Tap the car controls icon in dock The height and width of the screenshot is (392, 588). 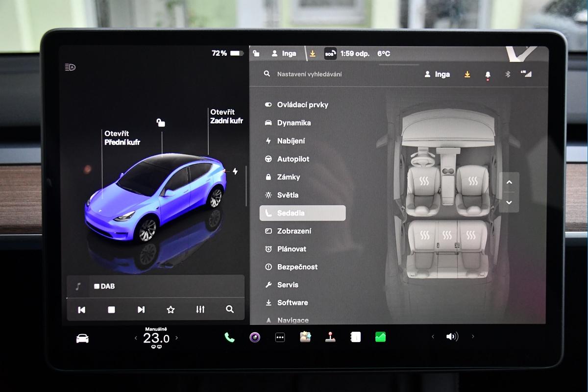pyautogui.click(x=82, y=338)
